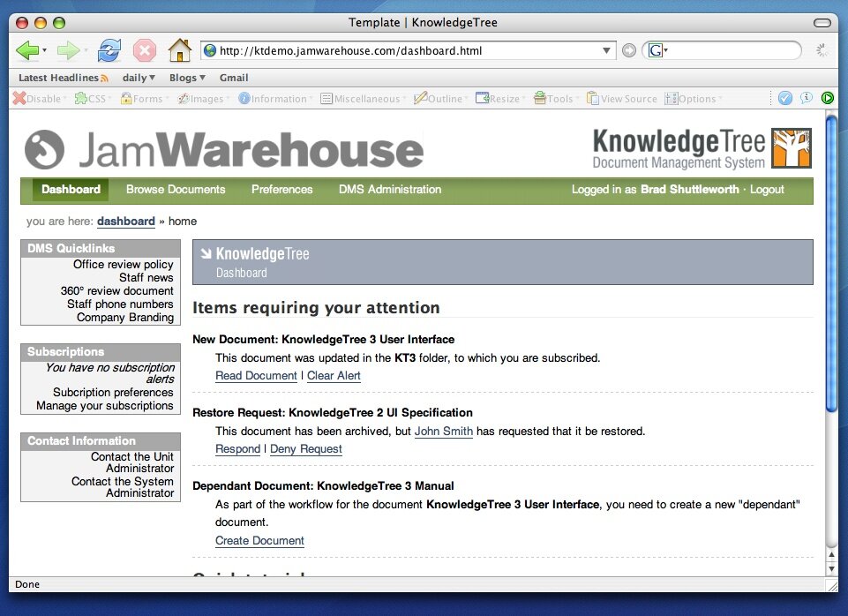848x616 pixels.
Task: Log out via the Logout link
Action: click(767, 190)
